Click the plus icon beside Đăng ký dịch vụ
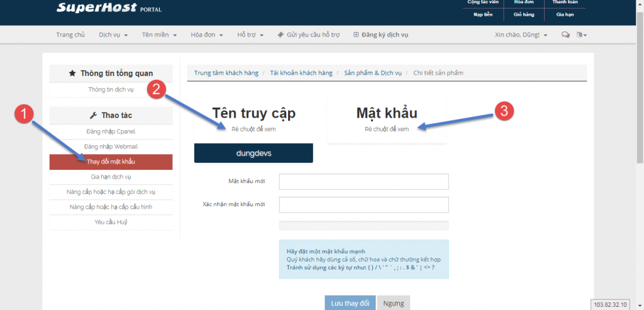 coord(356,35)
